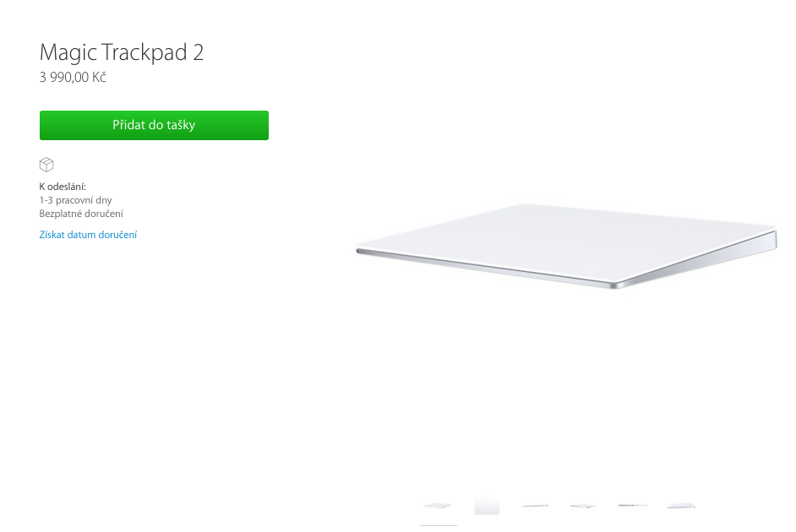
Task: Click the Magic Trackpad 2 product title
Action: pos(122,52)
